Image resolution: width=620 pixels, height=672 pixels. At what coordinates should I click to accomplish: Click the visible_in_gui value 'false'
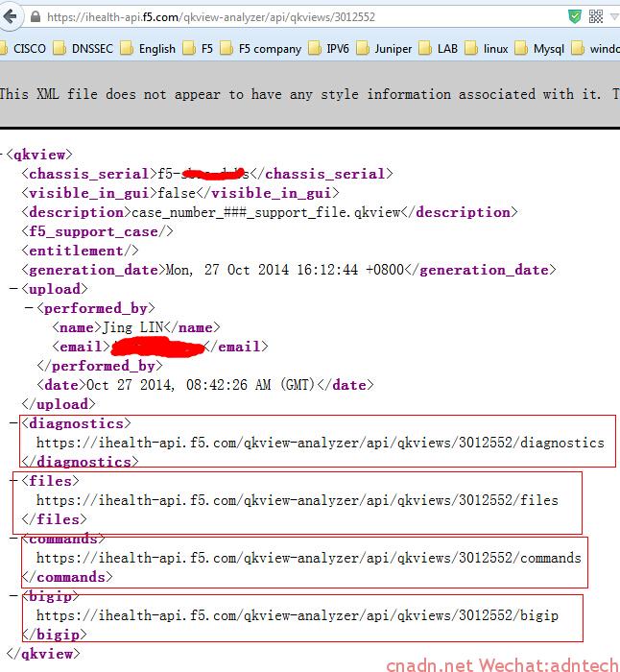coord(177,193)
